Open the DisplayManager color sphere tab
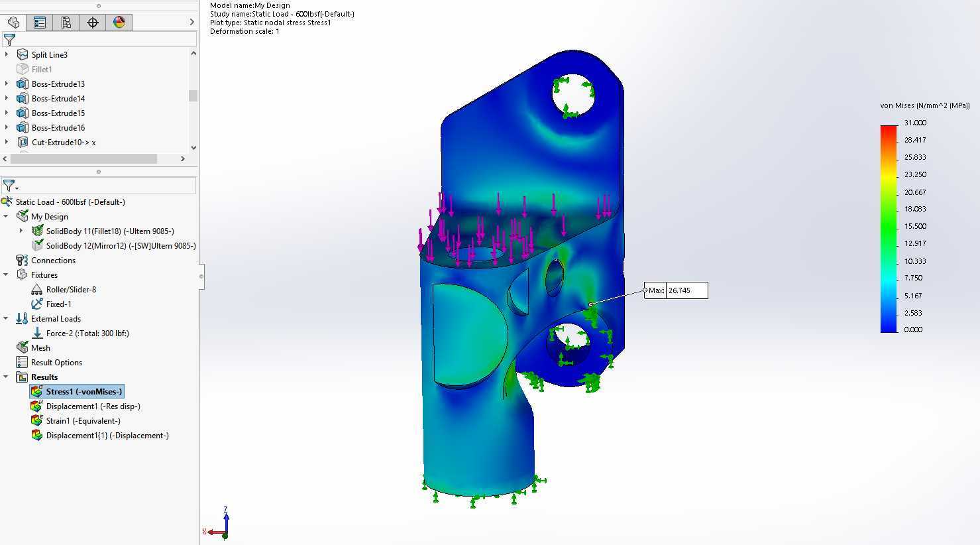Viewport: 980px width, 545px height. click(x=119, y=22)
